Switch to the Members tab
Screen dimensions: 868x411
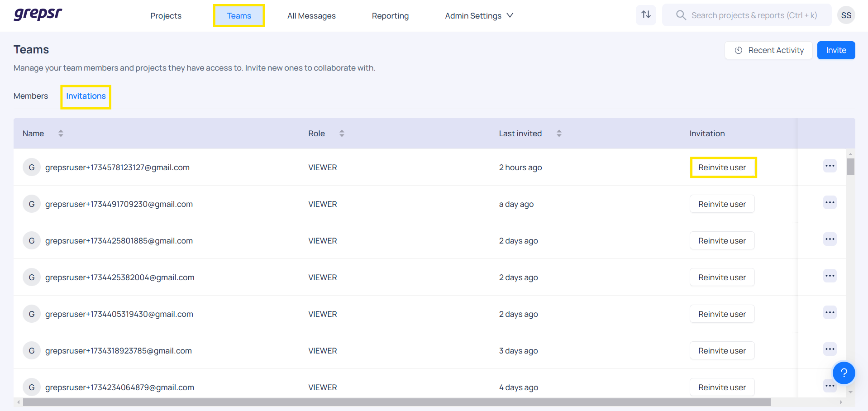[31, 96]
